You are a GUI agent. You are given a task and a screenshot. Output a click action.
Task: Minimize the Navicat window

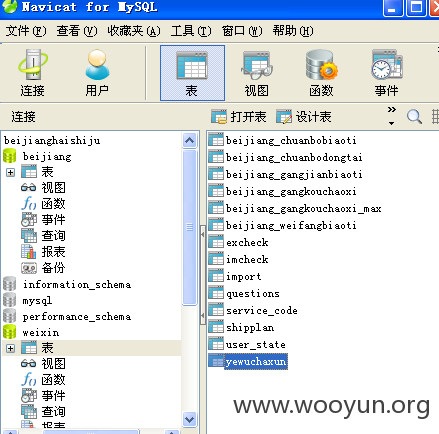(393, 7)
